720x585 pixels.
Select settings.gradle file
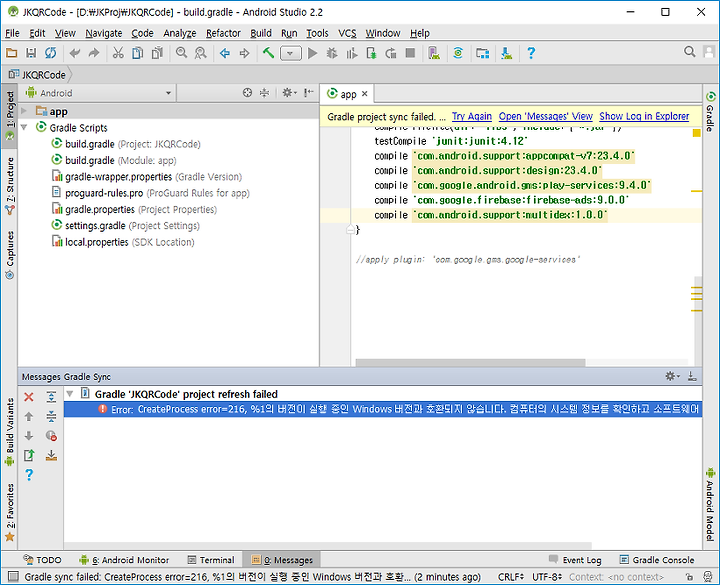125,225
